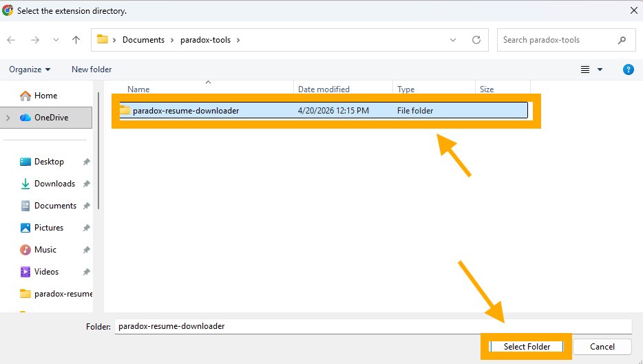Open the Help question mark icon
The width and height of the screenshot is (643, 364).
point(629,69)
